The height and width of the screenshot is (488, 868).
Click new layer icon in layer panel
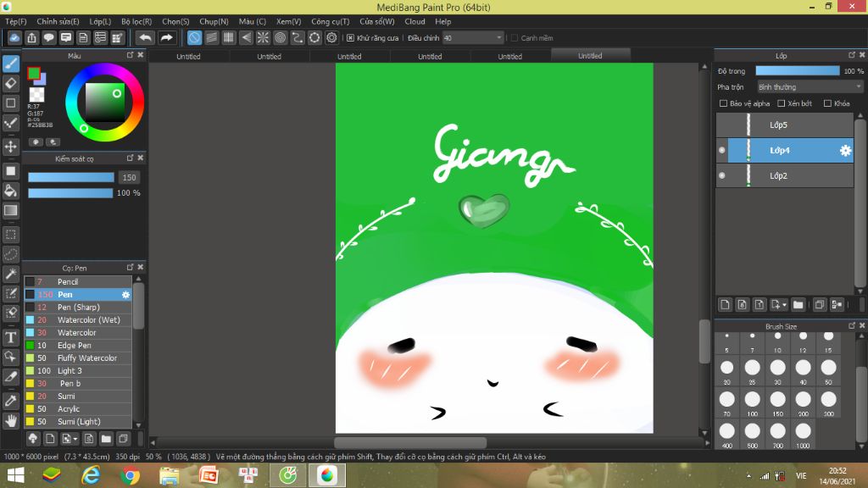pos(726,304)
